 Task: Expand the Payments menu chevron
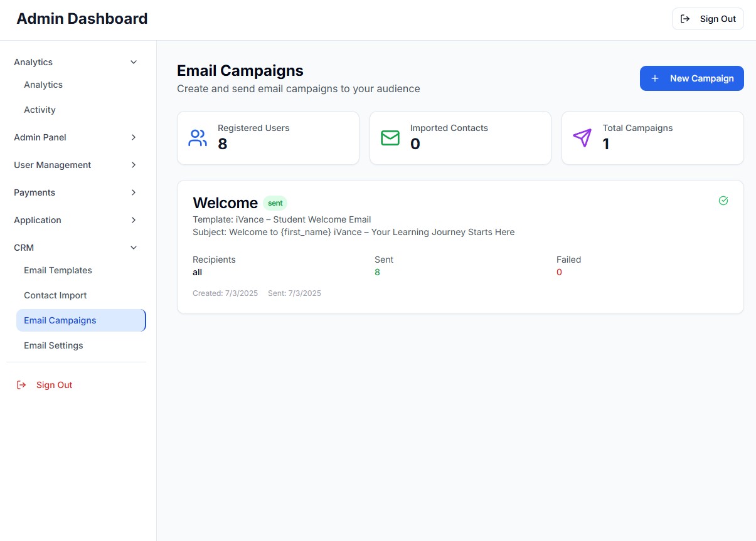pyautogui.click(x=133, y=192)
